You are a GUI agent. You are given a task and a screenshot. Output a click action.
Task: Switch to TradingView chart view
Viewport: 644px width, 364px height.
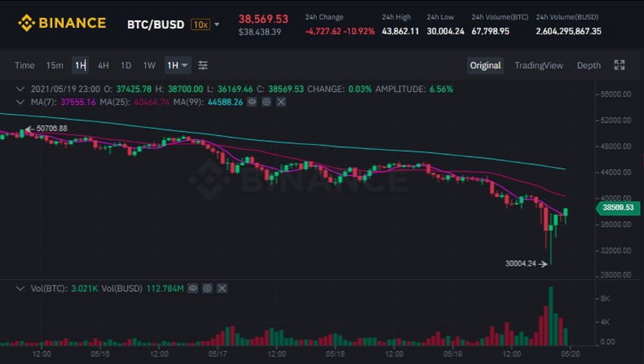point(539,65)
